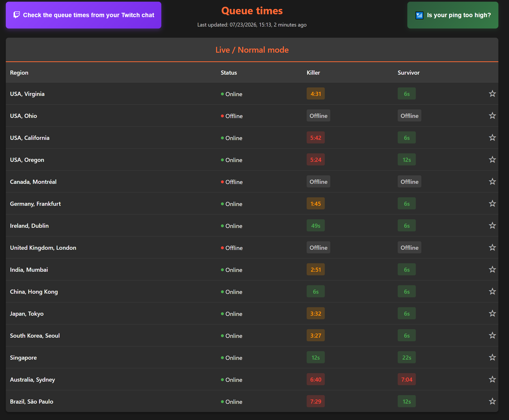Mark Australia, Sydney as favorite
Viewport: 509px width, 420px height.
pyautogui.click(x=492, y=379)
